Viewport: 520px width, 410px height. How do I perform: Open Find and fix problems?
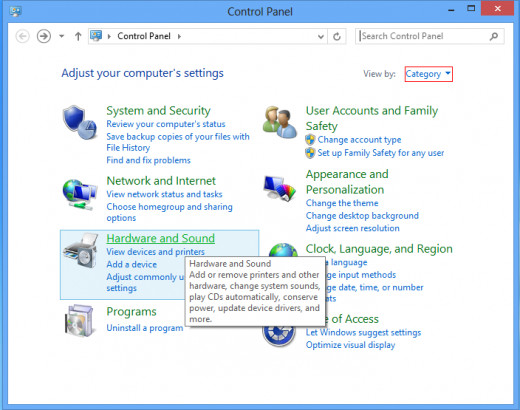(148, 160)
